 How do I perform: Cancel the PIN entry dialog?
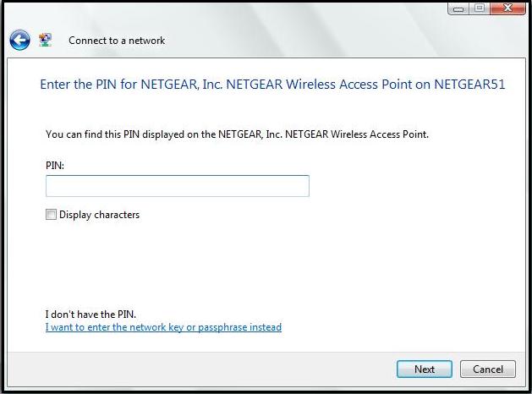(x=487, y=369)
